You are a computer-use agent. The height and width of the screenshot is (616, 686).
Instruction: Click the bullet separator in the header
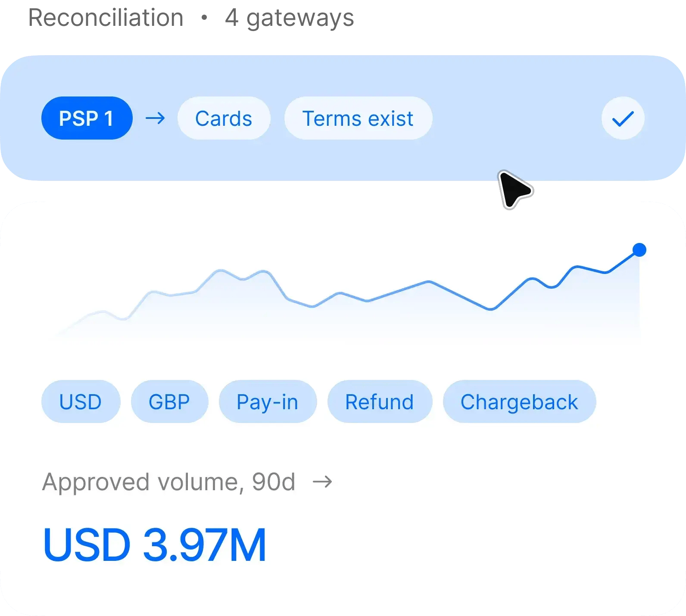point(204,18)
